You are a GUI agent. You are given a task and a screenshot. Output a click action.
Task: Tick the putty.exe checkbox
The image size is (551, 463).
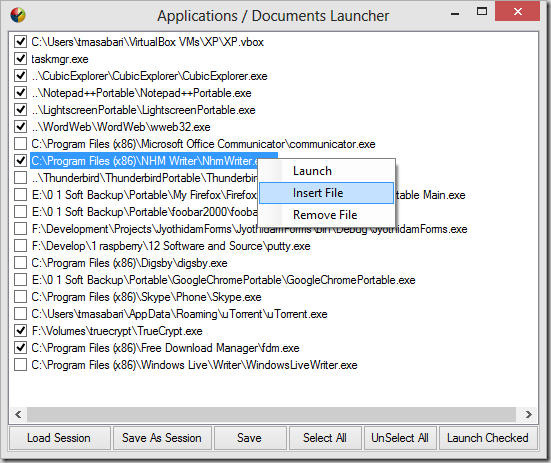pyautogui.click(x=20, y=246)
